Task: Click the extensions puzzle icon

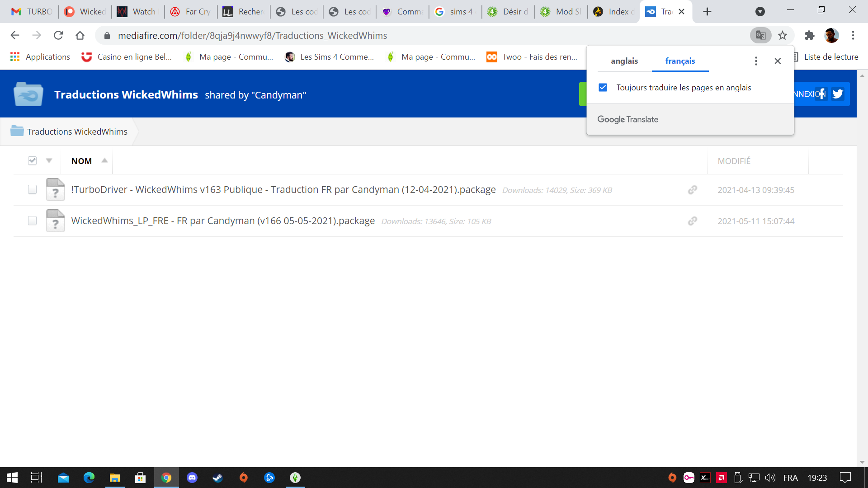Action: coord(811,36)
